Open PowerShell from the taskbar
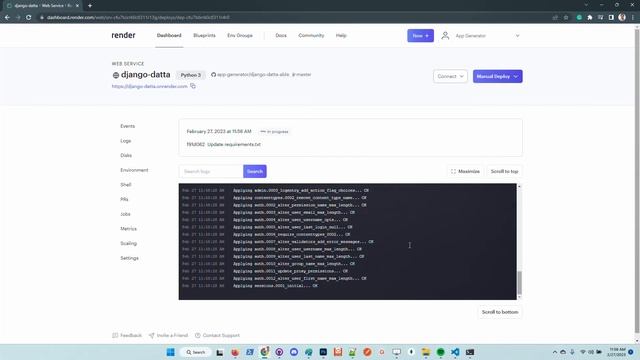Screen dimensions: 640x360 pos(250,352)
